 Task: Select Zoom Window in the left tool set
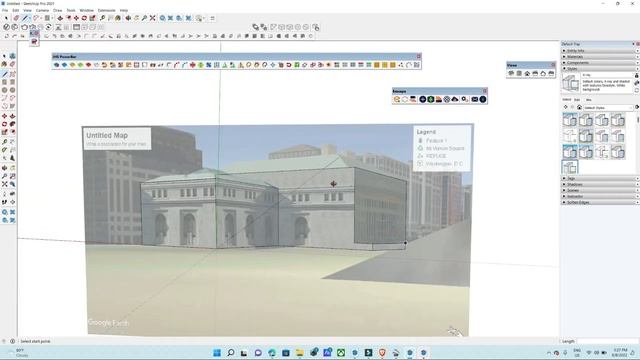point(13,176)
